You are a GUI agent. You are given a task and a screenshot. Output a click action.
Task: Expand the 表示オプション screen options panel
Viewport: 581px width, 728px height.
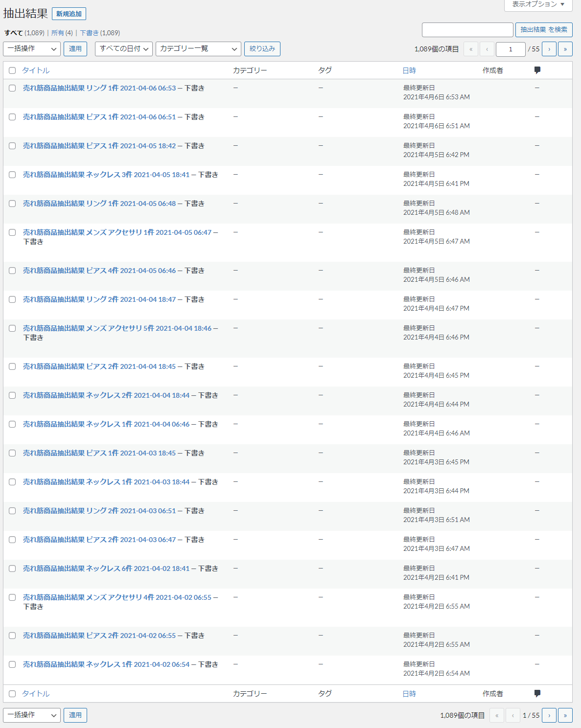(x=538, y=4)
